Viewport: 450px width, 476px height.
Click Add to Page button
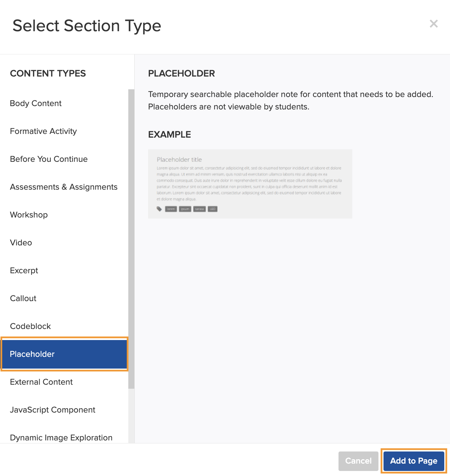tap(414, 461)
